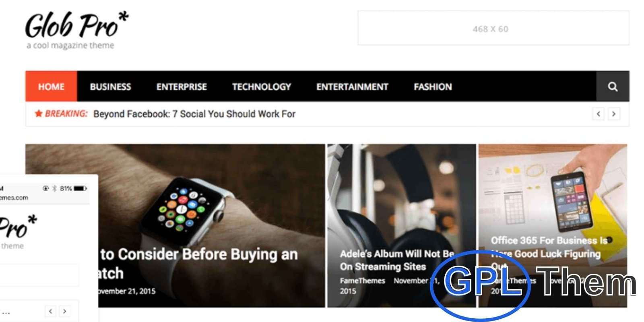Click previous arrow in mobile preview

[x=50, y=311]
